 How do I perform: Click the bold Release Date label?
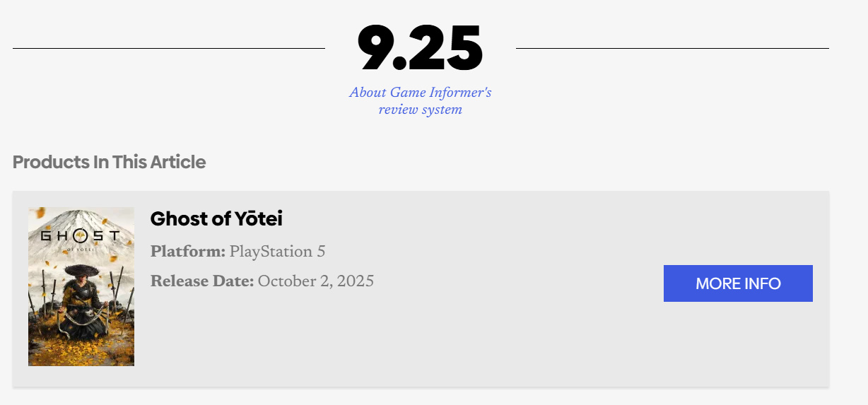202,281
